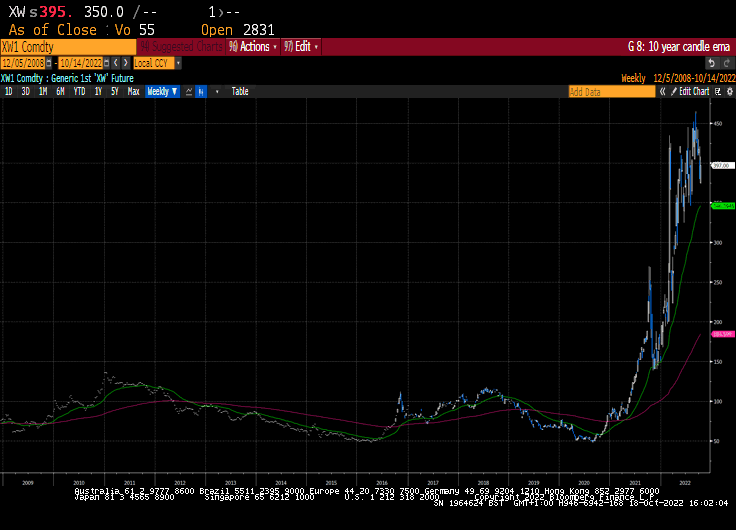Viewport: 736px width, 530px height.
Task: Expand Local CCY currency dropdown arrow
Action: [178, 63]
